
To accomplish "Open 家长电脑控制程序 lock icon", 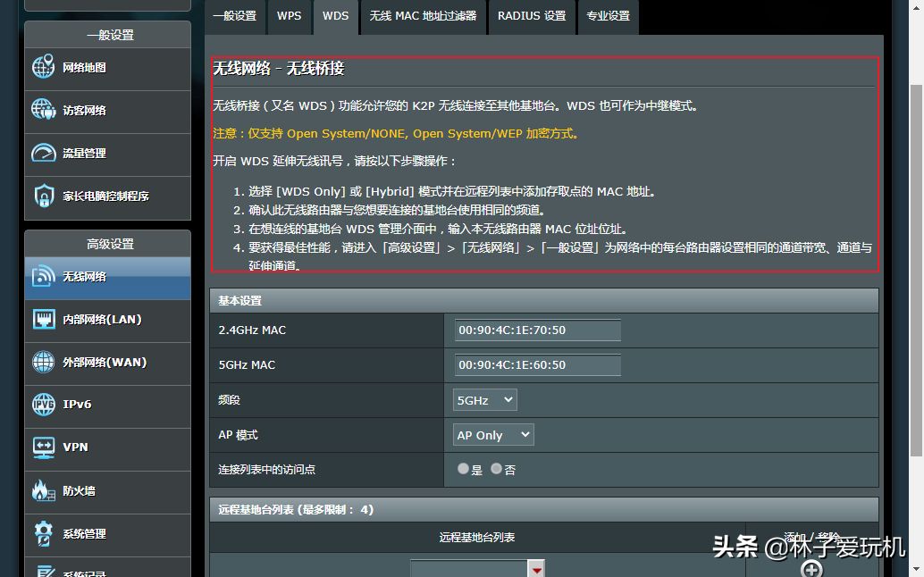I will coord(44,196).
